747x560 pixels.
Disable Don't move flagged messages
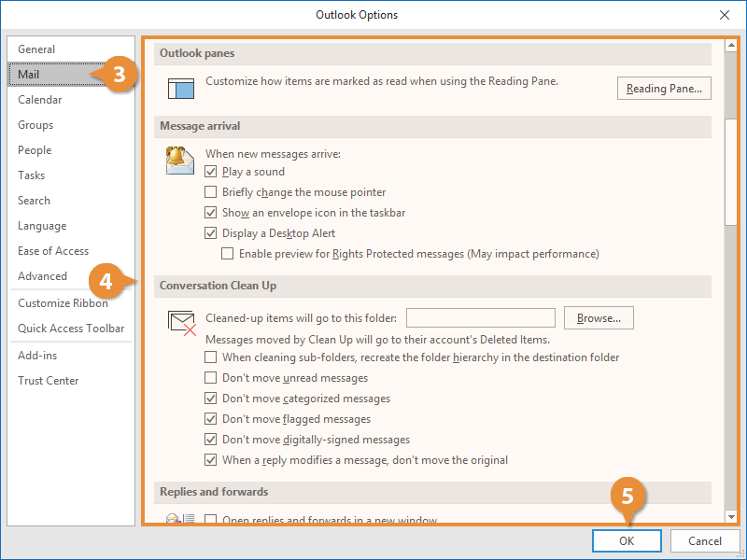pyautogui.click(x=211, y=419)
